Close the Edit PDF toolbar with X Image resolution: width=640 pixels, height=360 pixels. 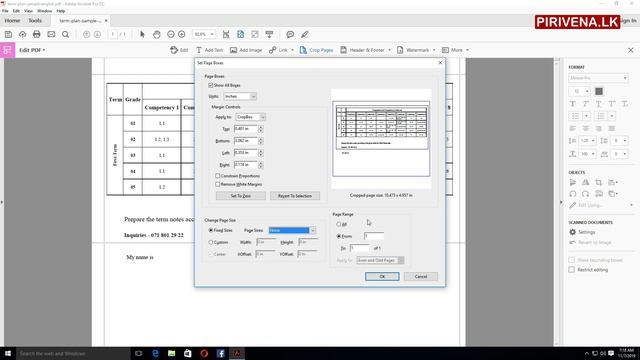click(x=631, y=50)
